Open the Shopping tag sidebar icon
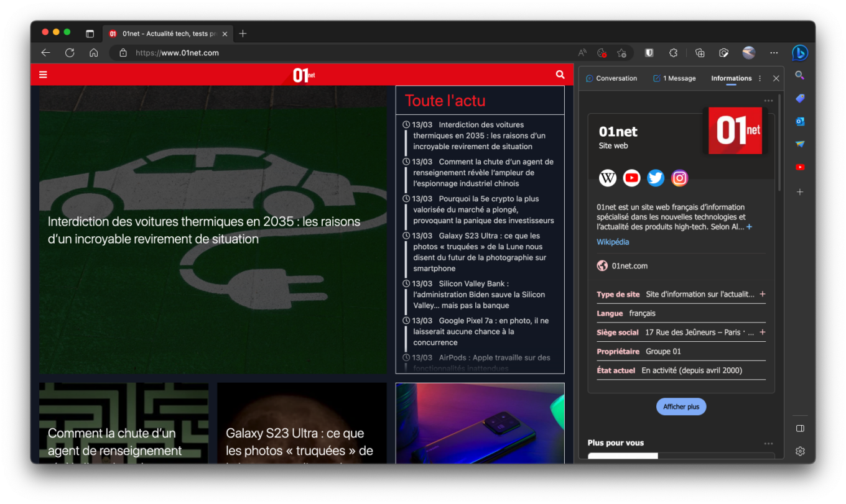 [800, 98]
